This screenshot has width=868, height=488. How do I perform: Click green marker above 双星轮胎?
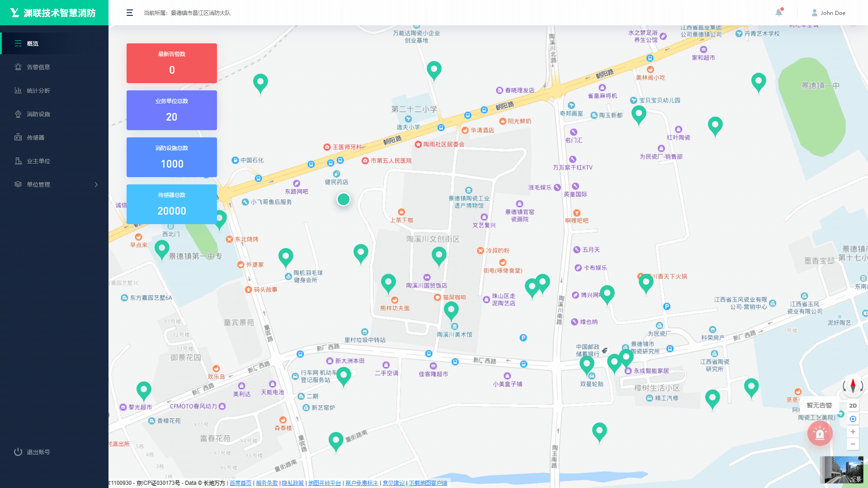[x=587, y=365]
